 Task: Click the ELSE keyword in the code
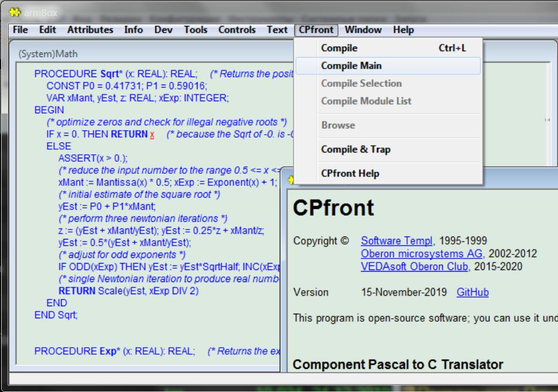point(59,146)
